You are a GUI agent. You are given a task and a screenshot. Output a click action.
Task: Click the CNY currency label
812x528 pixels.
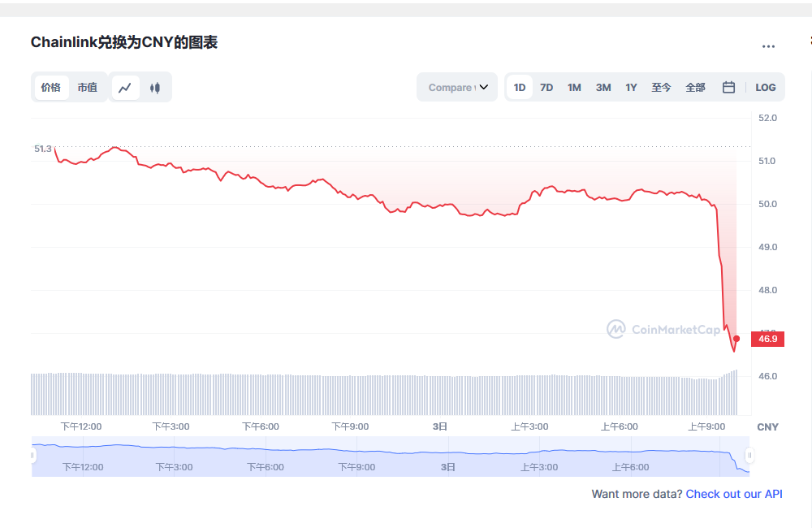point(767,427)
